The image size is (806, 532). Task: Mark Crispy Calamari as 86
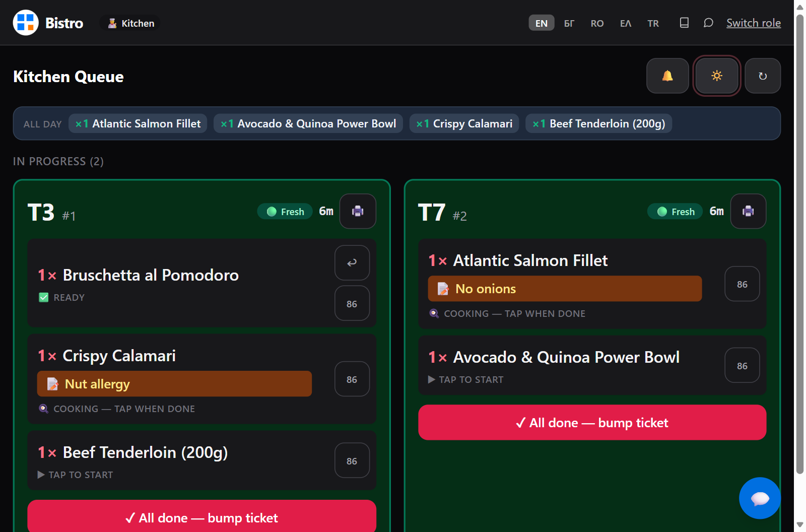352,379
